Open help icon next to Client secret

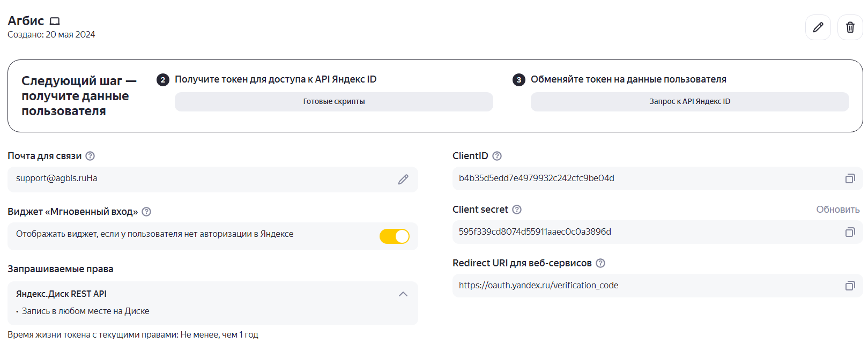517,210
